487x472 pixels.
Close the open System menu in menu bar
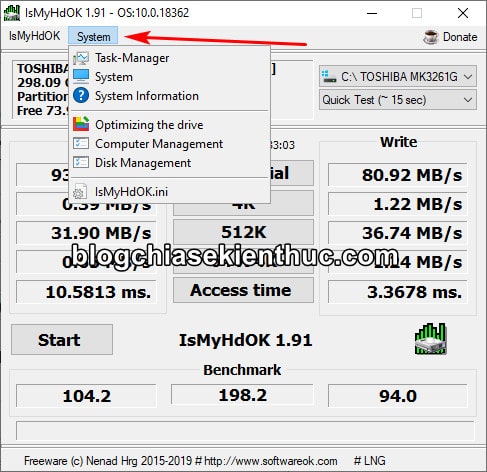click(x=93, y=36)
